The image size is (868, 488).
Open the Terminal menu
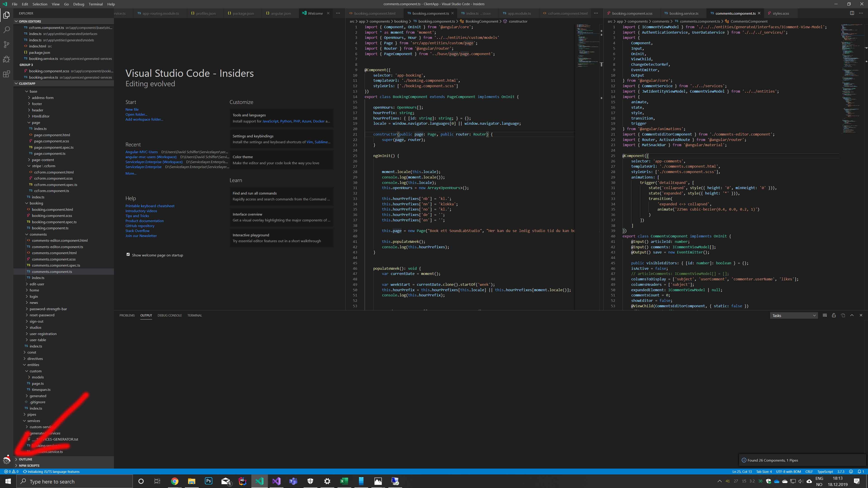95,4
